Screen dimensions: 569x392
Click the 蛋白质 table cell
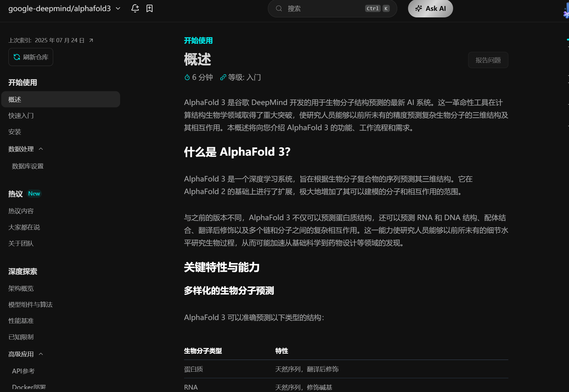point(194,369)
